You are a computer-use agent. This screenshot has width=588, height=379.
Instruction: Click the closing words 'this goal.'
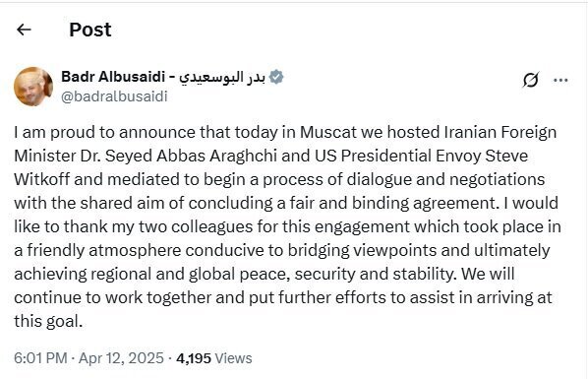pyautogui.click(x=48, y=321)
